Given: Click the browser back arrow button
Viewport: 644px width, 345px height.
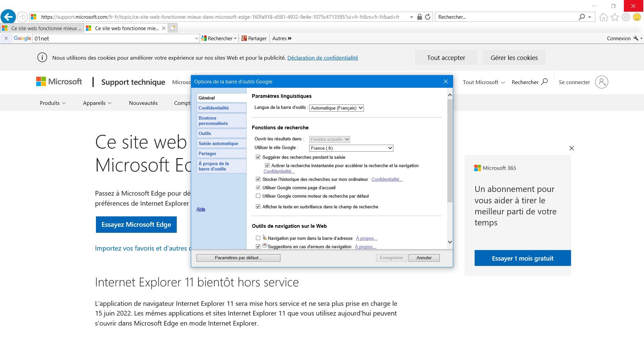Looking at the screenshot, I should click(8, 17).
